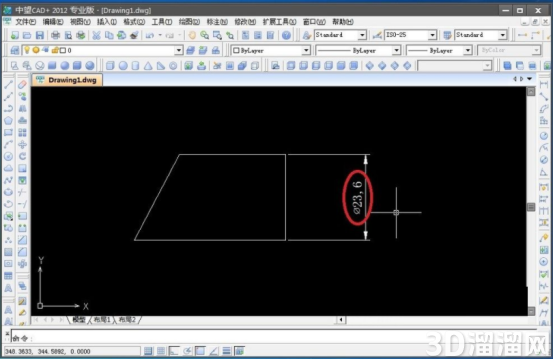Viewport: 554px width, 360px height.
Task: Click the coordinates readout in status bar
Action: coord(72,351)
